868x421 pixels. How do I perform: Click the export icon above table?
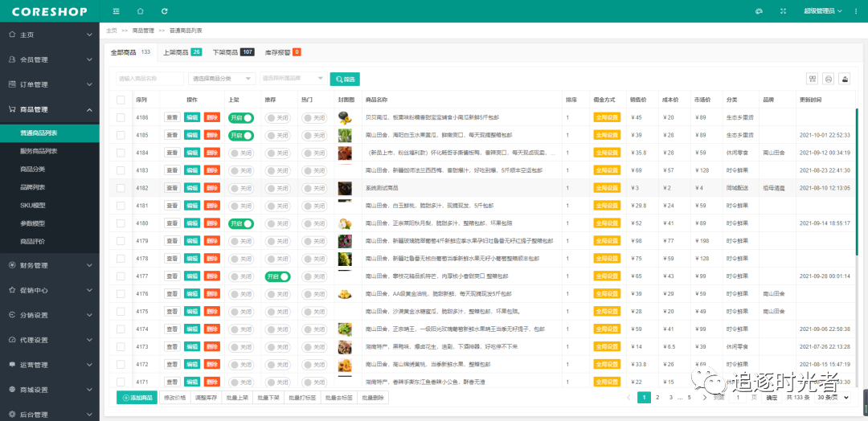pos(845,79)
